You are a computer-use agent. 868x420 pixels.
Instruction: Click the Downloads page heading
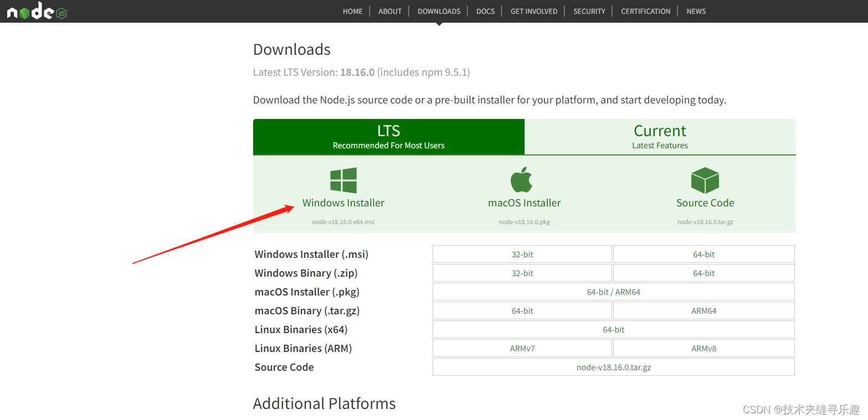[292, 50]
